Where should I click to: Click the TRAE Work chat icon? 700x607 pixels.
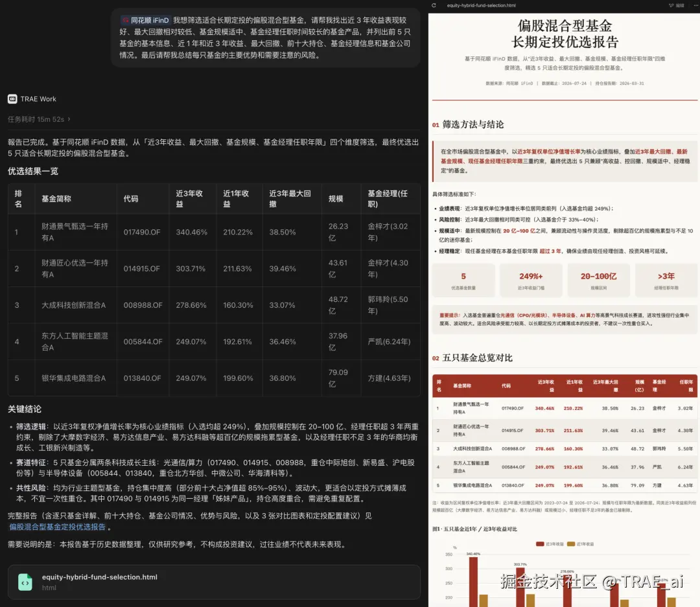(x=12, y=99)
